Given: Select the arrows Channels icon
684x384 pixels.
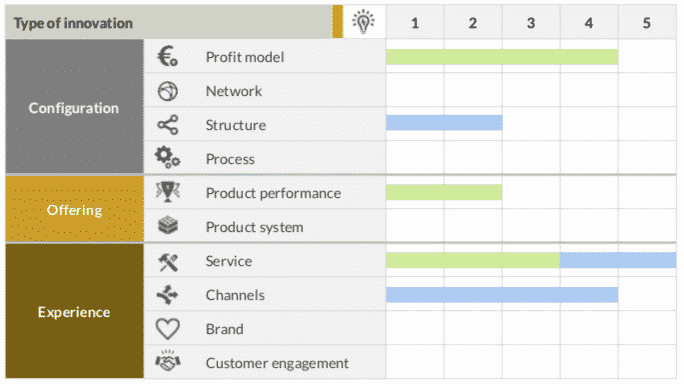Looking at the screenshot, I should pyautogui.click(x=168, y=295).
